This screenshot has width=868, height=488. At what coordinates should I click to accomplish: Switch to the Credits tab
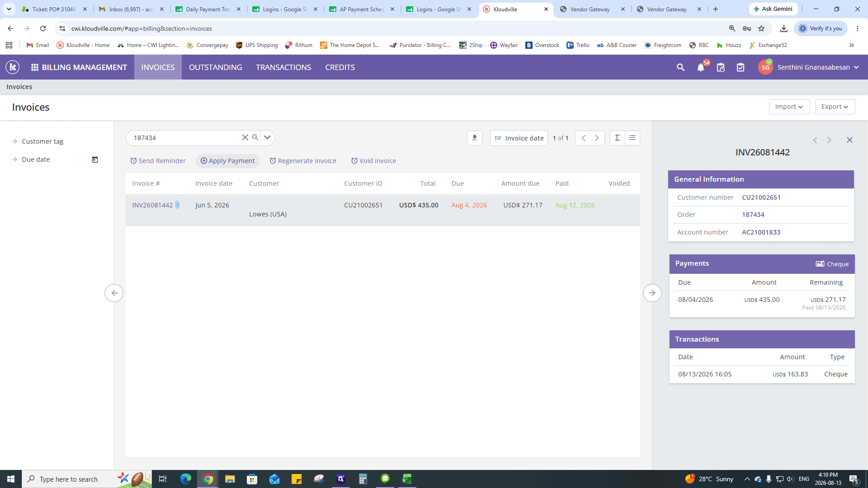point(340,67)
